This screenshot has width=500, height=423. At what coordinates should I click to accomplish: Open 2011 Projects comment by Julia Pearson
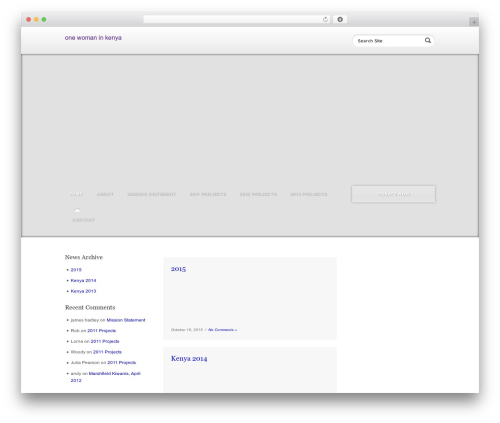point(122,362)
